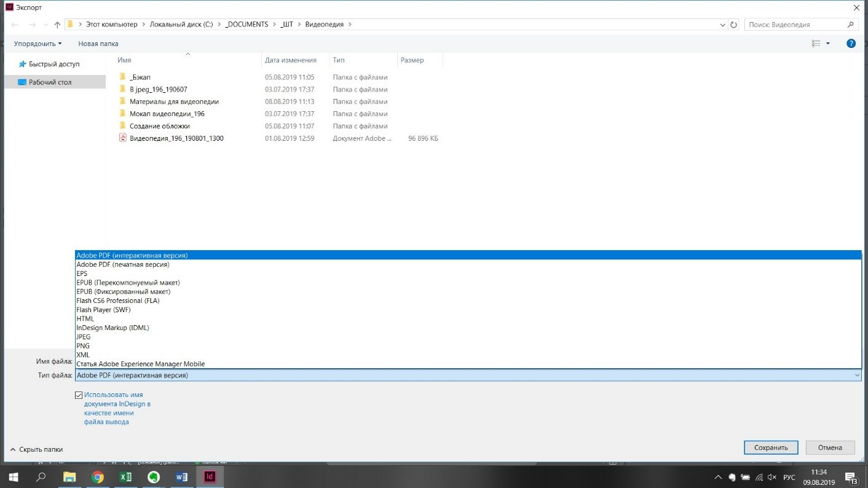Image resolution: width=868 pixels, height=488 pixels.
Task: Click the back navigation arrow
Action: point(15,25)
